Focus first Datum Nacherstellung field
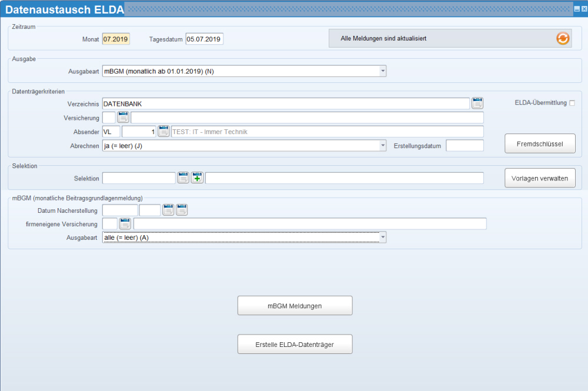This screenshot has width=588, height=391. 120,210
